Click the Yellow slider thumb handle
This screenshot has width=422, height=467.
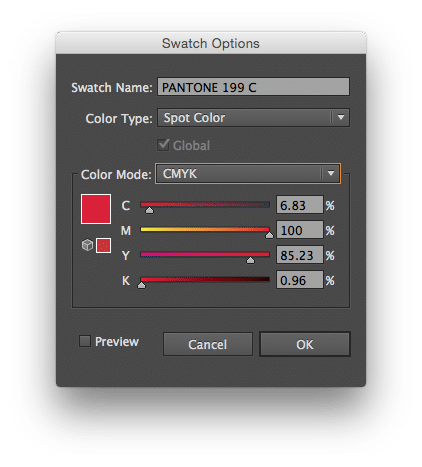point(250,260)
